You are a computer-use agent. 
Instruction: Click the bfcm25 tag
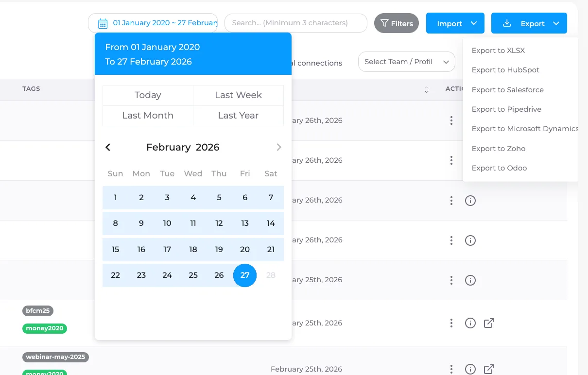(x=38, y=311)
